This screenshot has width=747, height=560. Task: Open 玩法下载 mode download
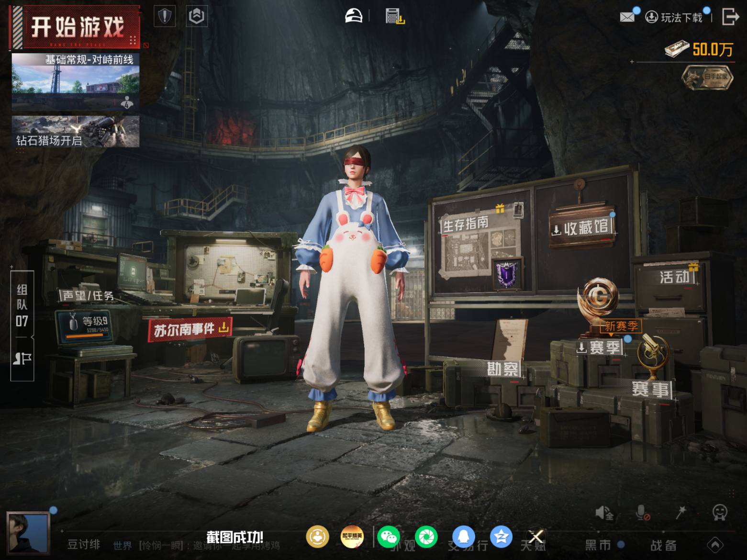pos(674,18)
